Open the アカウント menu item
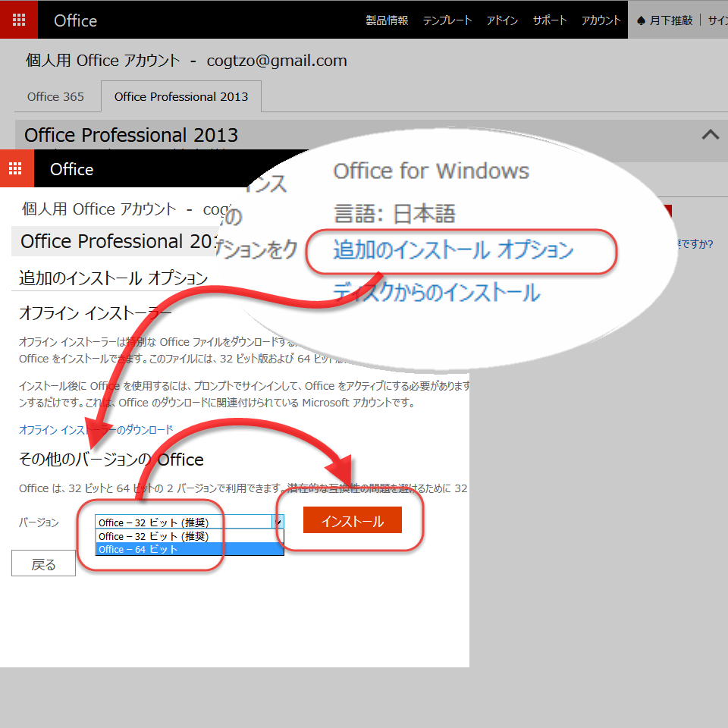The width and height of the screenshot is (728, 728). point(600,20)
